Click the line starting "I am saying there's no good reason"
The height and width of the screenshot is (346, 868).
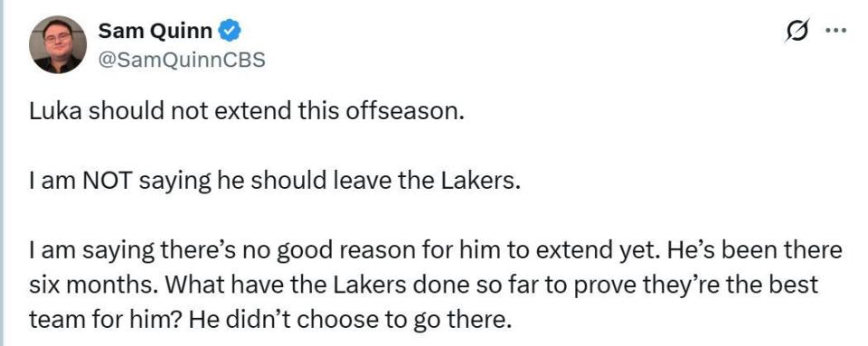pos(436,253)
